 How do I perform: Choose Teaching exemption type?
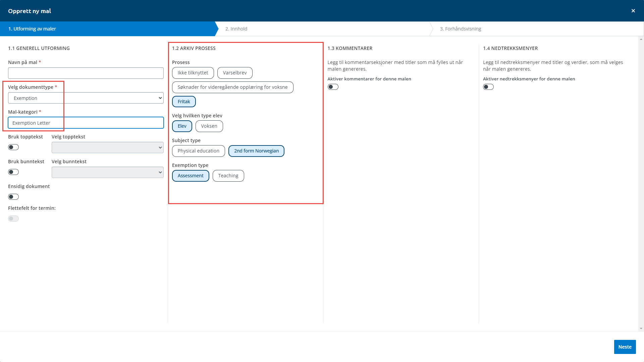[x=228, y=176]
